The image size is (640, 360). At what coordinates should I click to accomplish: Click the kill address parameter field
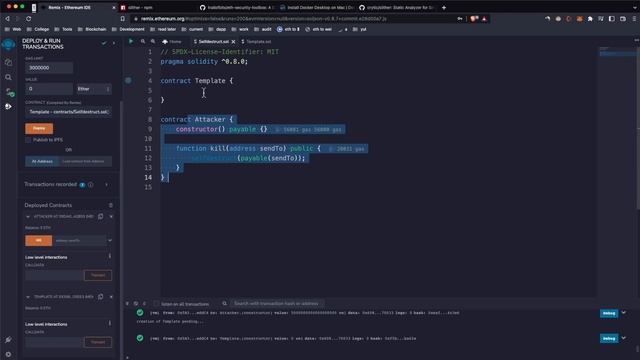pos(80,241)
